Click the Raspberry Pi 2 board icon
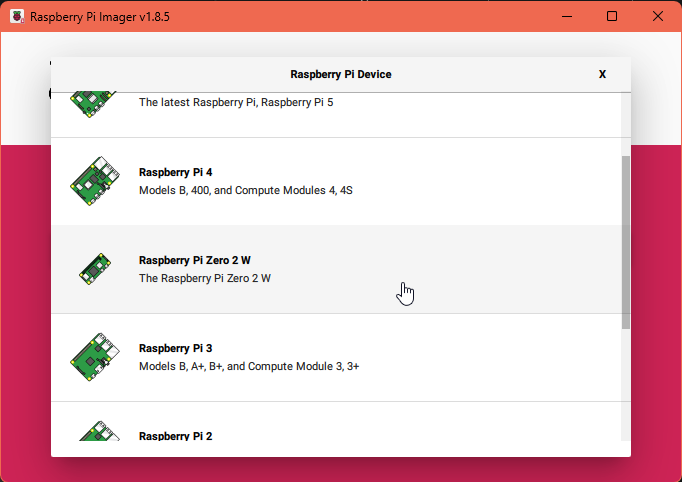 (99, 431)
